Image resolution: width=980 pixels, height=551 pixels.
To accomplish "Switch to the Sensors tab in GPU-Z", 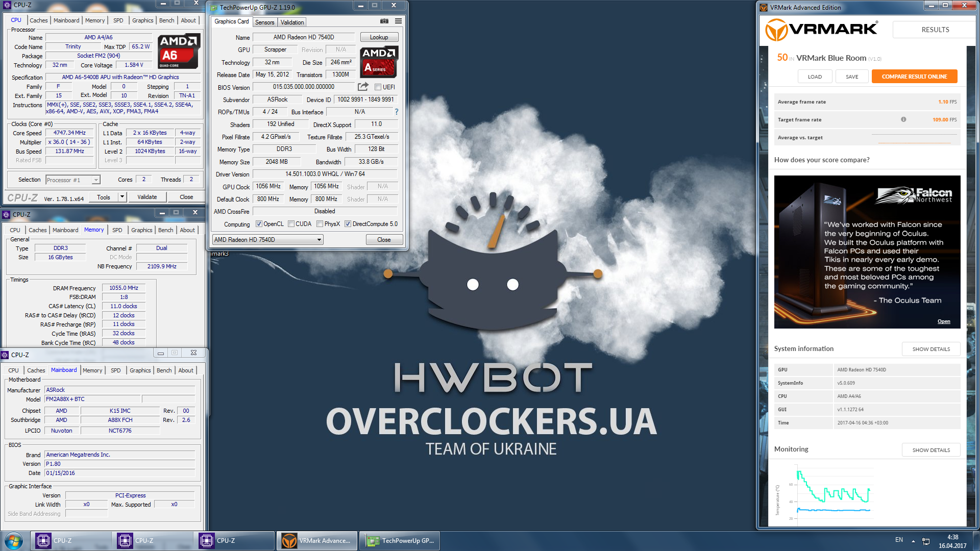I will pos(264,22).
